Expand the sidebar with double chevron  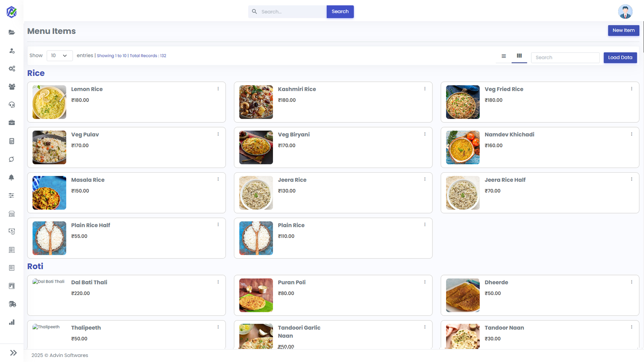(x=13, y=353)
